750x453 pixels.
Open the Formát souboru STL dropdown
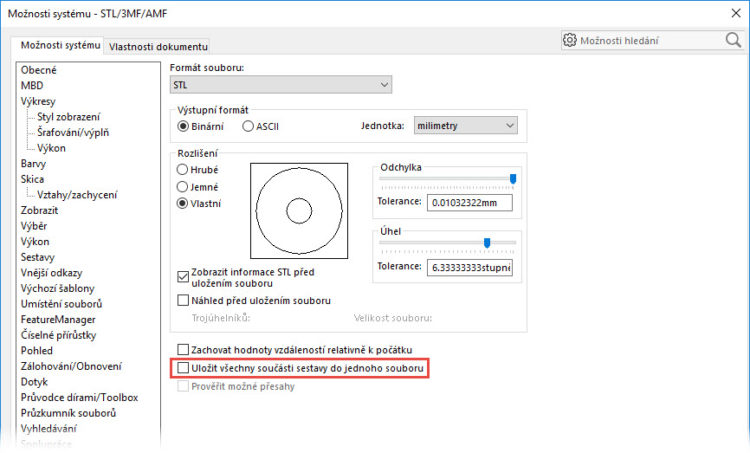pyautogui.click(x=281, y=85)
